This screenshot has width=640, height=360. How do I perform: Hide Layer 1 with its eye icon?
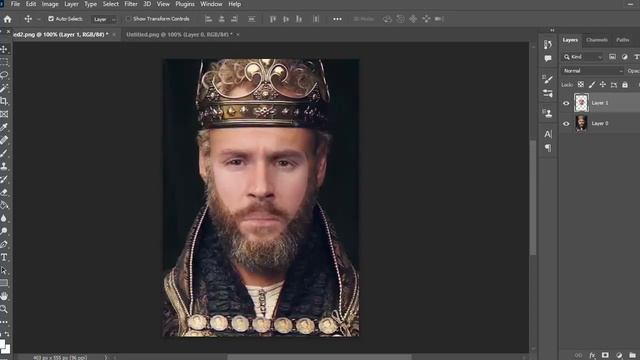pyautogui.click(x=566, y=103)
